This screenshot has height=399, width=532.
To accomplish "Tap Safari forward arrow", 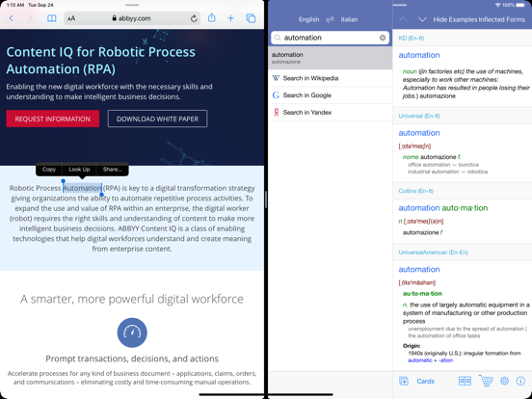I will click(x=30, y=18).
